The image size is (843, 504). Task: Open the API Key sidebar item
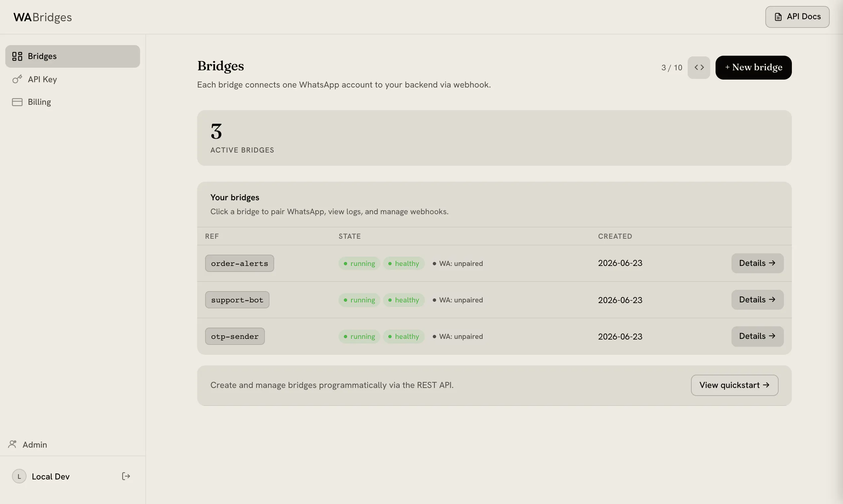coord(72,79)
